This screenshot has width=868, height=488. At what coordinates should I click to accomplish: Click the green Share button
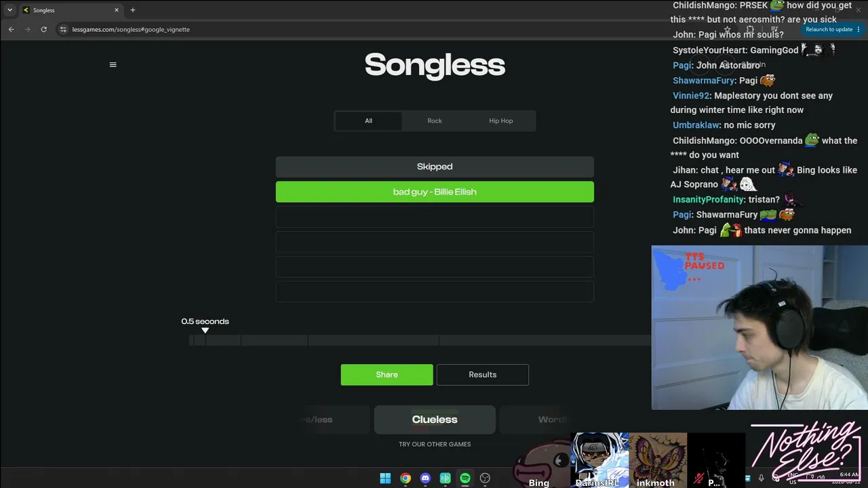tap(387, 375)
